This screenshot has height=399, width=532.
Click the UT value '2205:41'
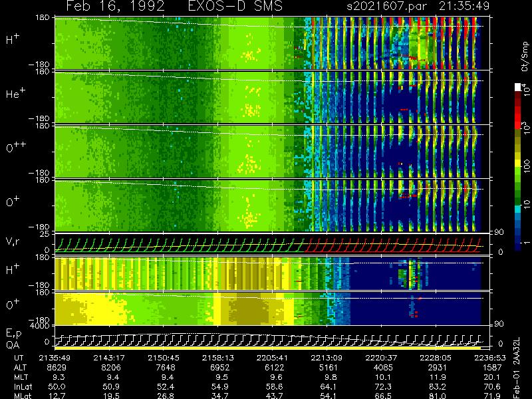point(272,358)
